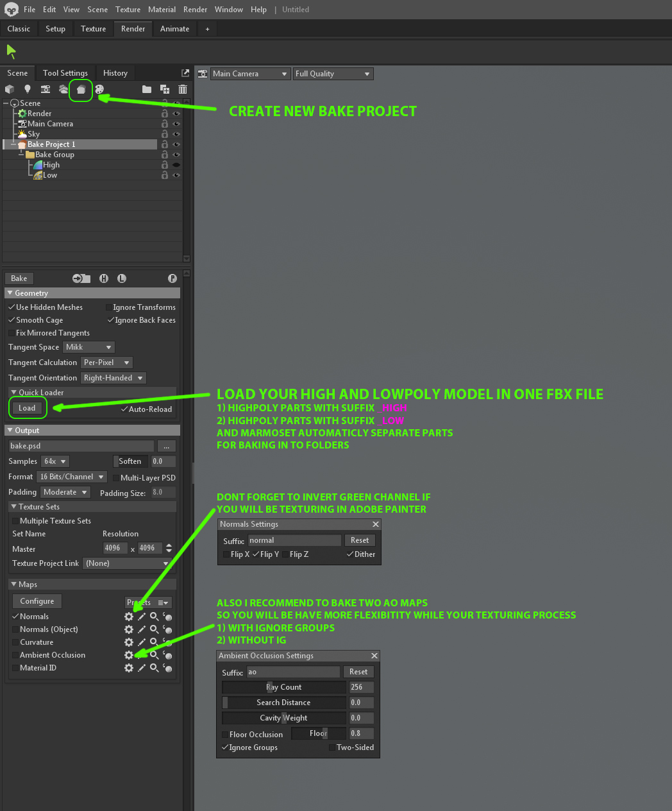The width and height of the screenshot is (672, 811).
Task: Click the Bake button
Action: point(19,278)
